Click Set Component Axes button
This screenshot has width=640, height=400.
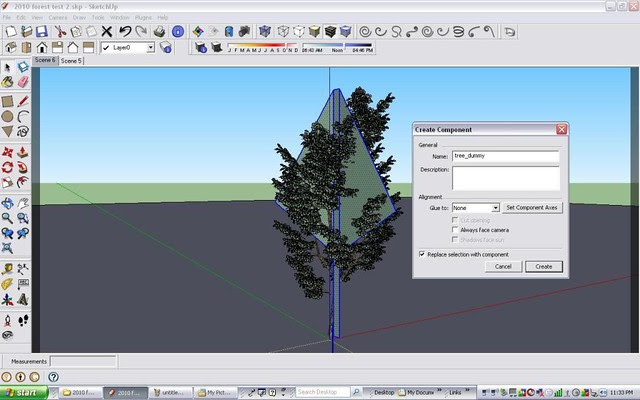pos(532,208)
